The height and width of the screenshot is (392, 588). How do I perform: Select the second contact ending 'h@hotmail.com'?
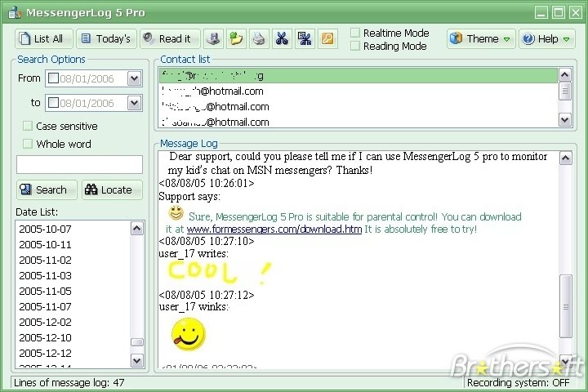point(359,91)
